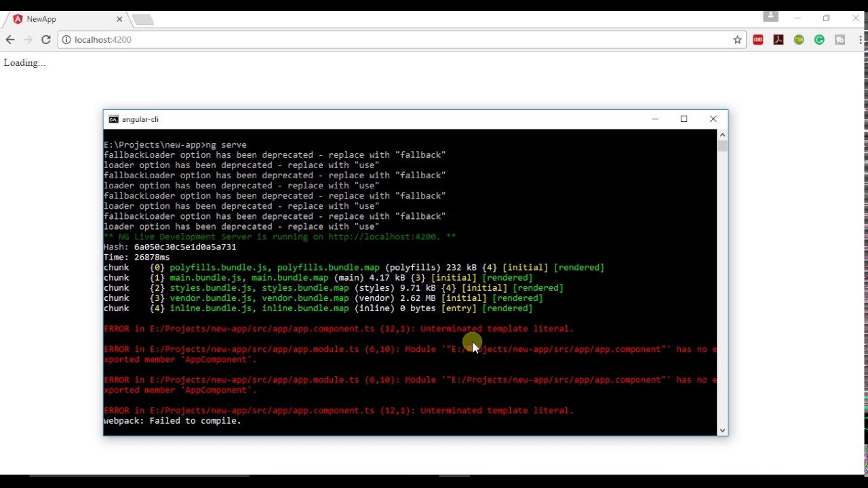
Task: Click the 'Loading...' page text
Action: click(x=24, y=63)
